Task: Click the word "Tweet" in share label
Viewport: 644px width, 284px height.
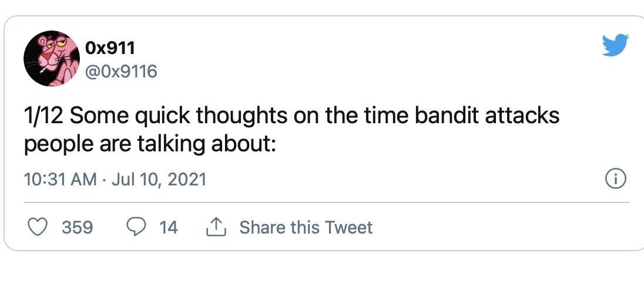Action: (x=350, y=227)
